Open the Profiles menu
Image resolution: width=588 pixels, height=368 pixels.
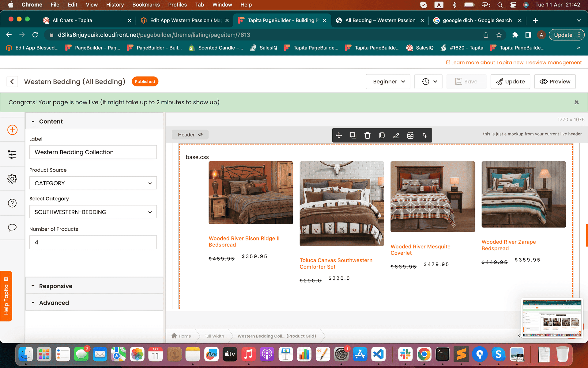click(177, 5)
